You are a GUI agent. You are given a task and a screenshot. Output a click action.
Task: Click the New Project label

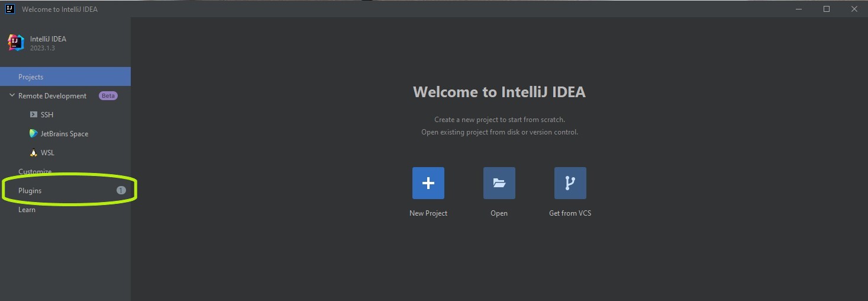428,213
